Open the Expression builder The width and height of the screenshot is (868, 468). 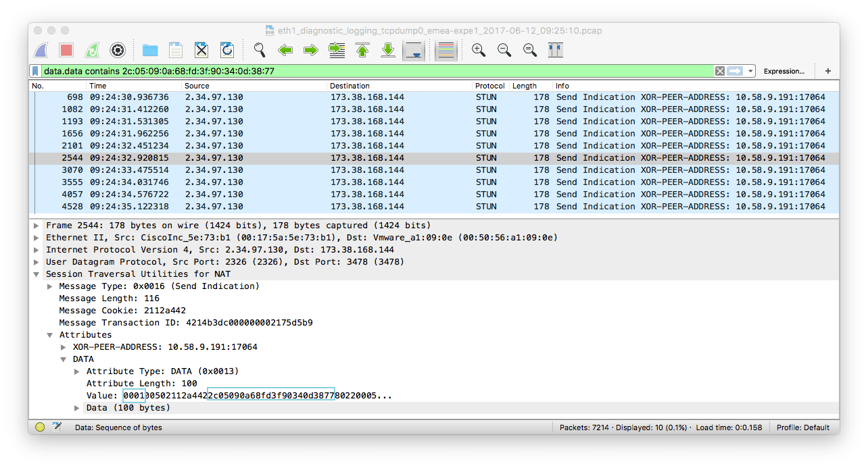[x=783, y=70]
